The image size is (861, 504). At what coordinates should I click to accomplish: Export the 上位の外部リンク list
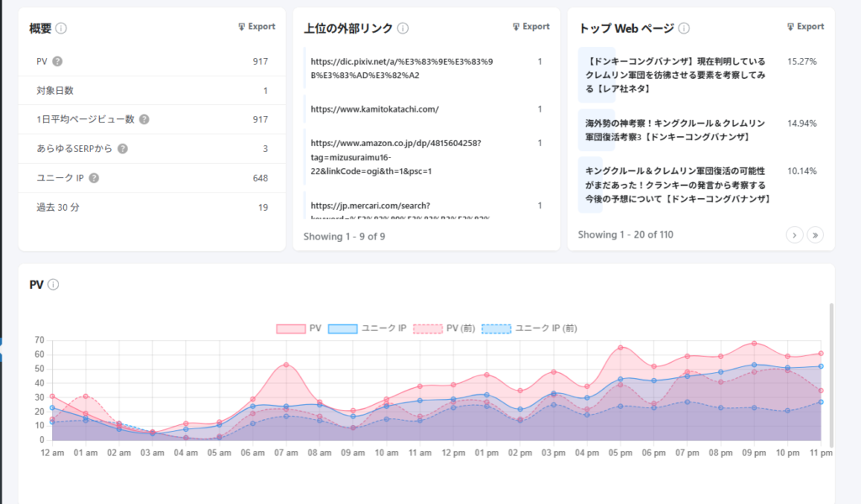531,26
